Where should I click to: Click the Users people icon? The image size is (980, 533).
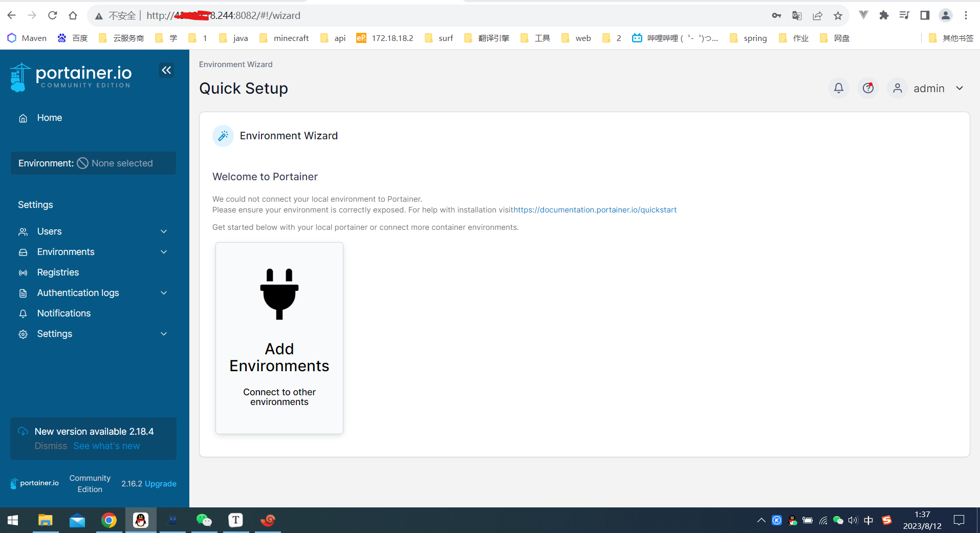click(x=23, y=232)
